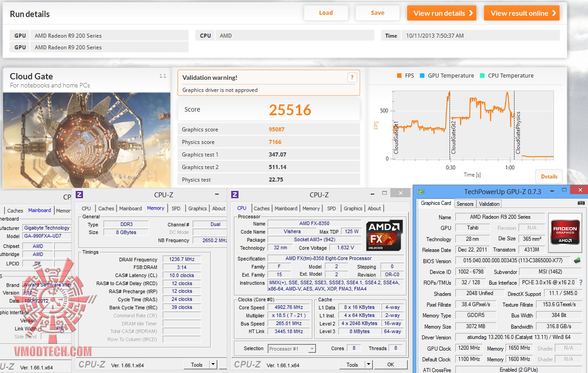Image resolution: width=588 pixels, height=373 pixels.
Task: Click the GPU-Z title bar app icon
Action: click(x=421, y=192)
